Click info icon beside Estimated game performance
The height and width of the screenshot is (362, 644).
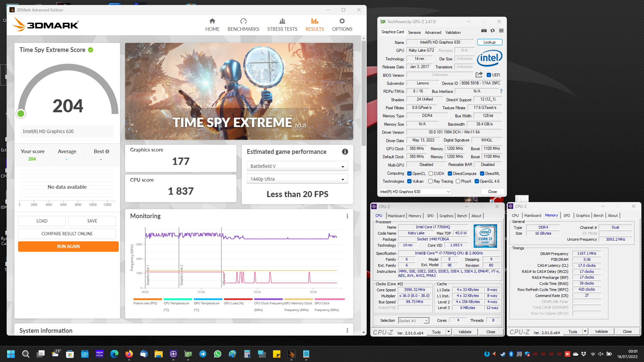click(345, 152)
